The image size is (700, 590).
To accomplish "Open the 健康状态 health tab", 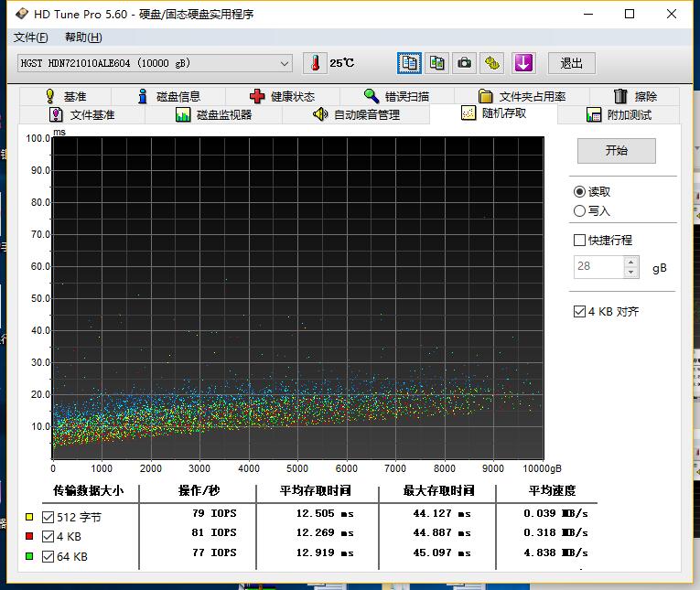I will coord(283,96).
